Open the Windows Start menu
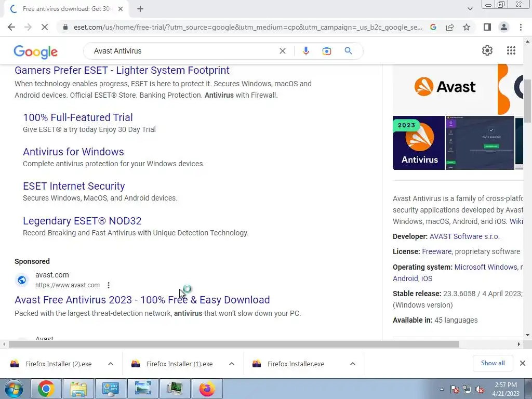532x399 pixels. [14, 389]
